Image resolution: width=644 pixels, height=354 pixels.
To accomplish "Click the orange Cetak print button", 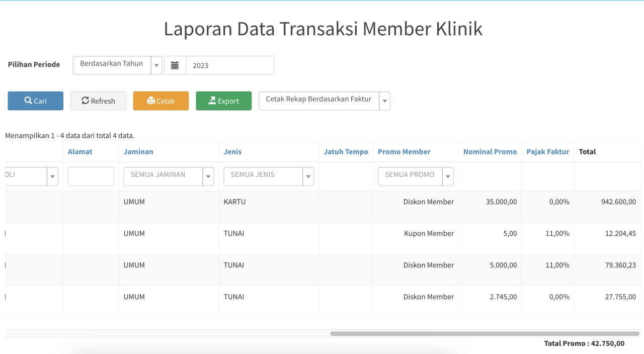I will pos(160,101).
